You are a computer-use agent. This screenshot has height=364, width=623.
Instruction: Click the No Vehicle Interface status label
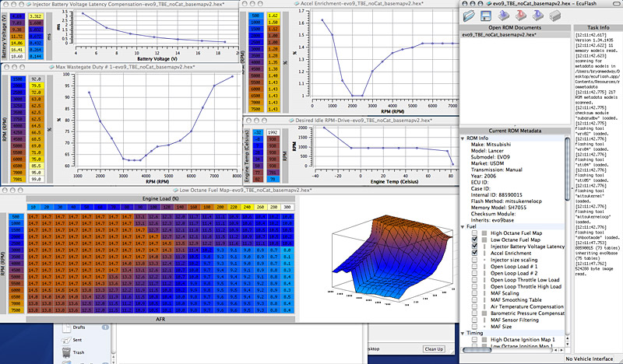point(590,359)
